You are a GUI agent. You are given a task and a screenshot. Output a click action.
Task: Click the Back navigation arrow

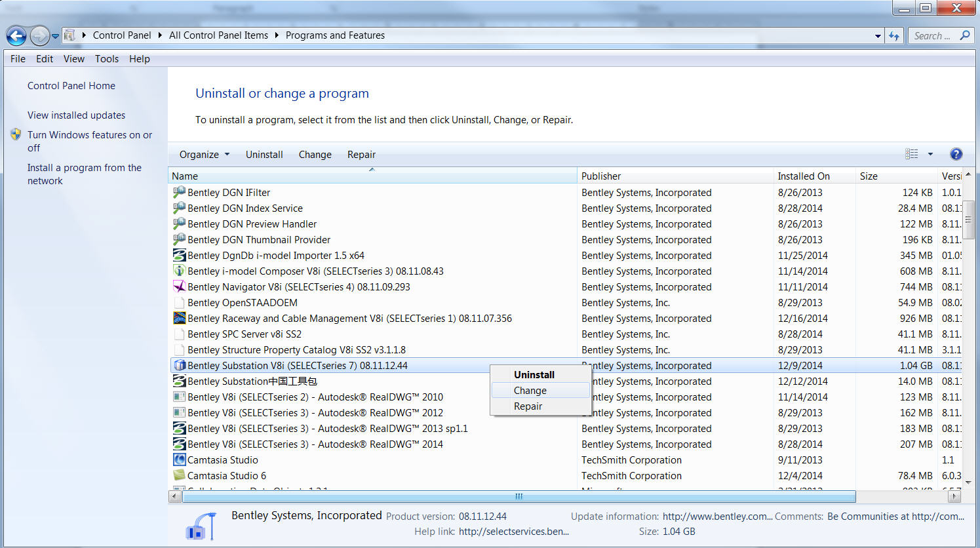pos(16,35)
